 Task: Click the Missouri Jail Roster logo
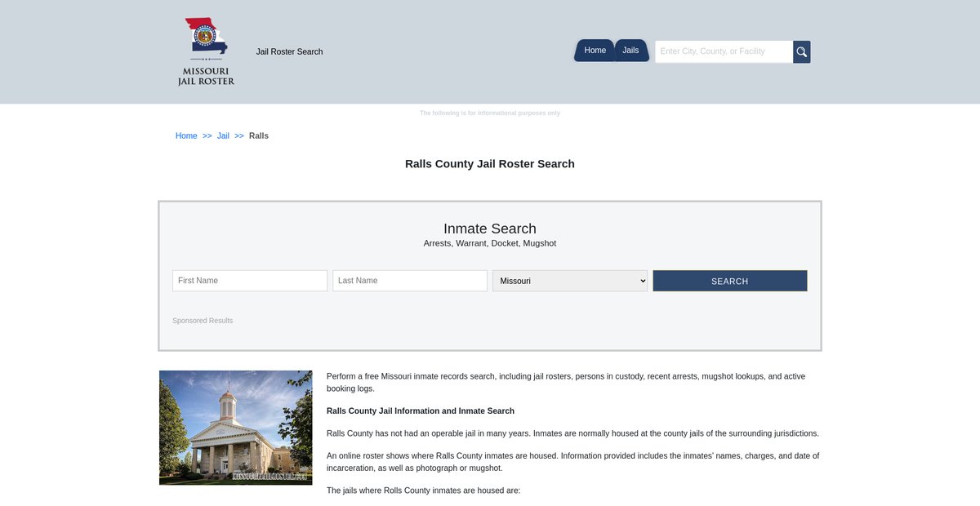(206, 51)
